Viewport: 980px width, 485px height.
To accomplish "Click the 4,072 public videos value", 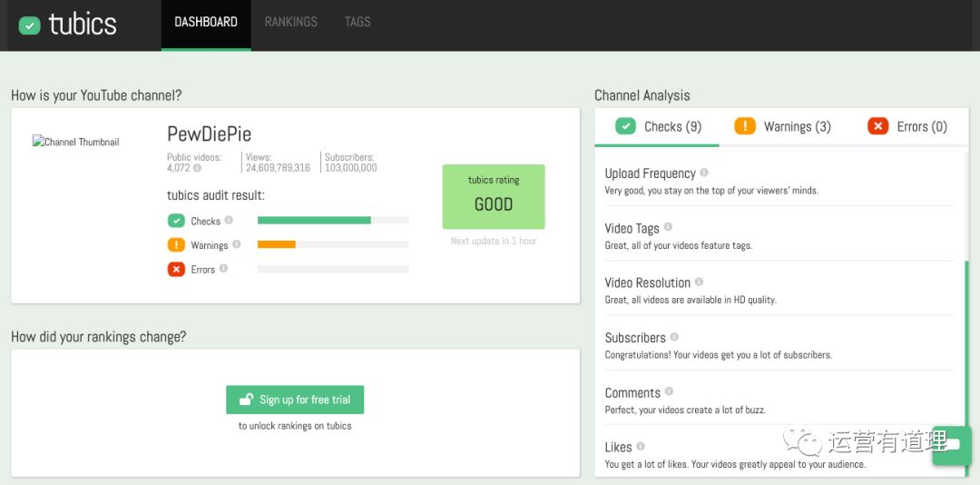I will click(x=178, y=168).
